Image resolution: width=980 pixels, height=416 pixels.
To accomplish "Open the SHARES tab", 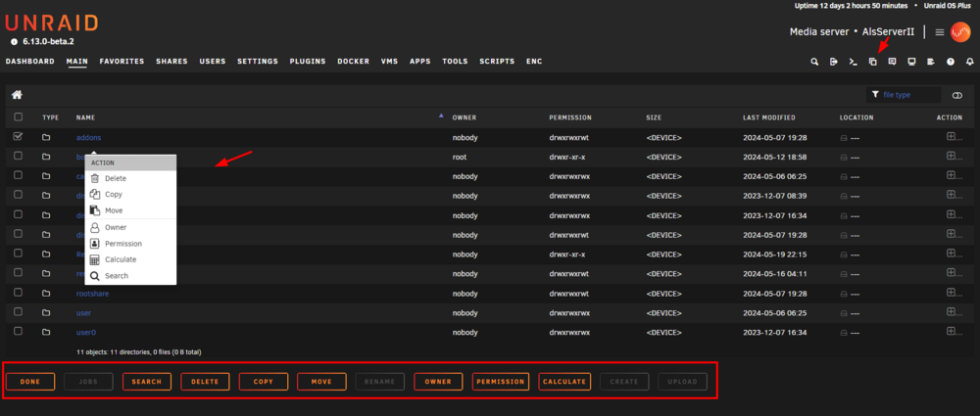I will [171, 62].
